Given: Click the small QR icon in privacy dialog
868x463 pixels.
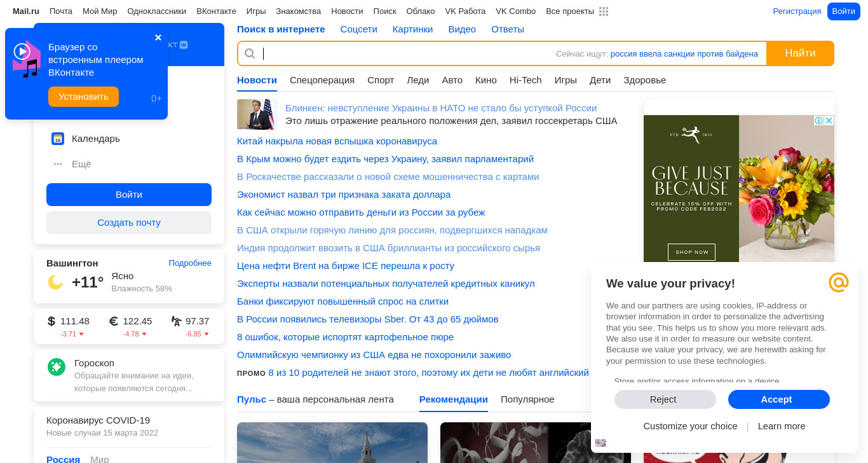Looking at the screenshot, I should tap(600, 443).
